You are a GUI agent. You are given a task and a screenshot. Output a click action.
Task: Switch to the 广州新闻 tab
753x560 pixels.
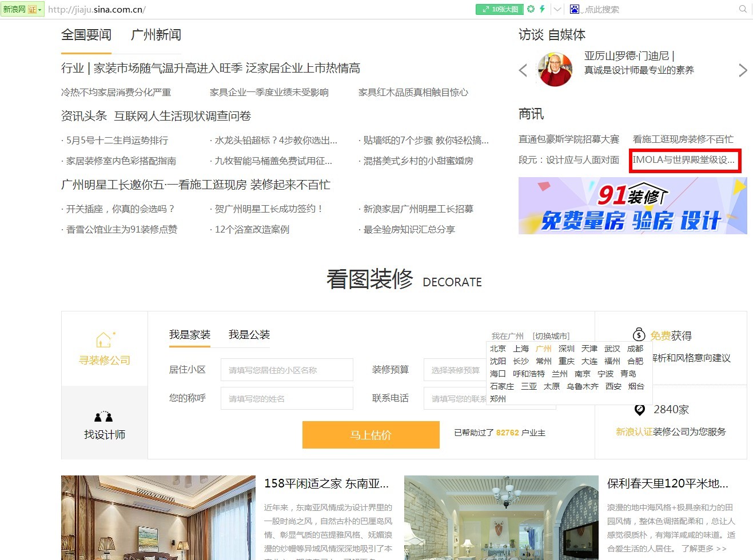pos(156,35)
